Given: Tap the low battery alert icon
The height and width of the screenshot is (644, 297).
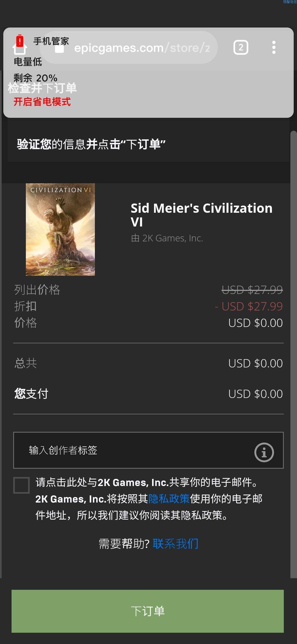Looking at the screenshot, I should coord(20,45).
